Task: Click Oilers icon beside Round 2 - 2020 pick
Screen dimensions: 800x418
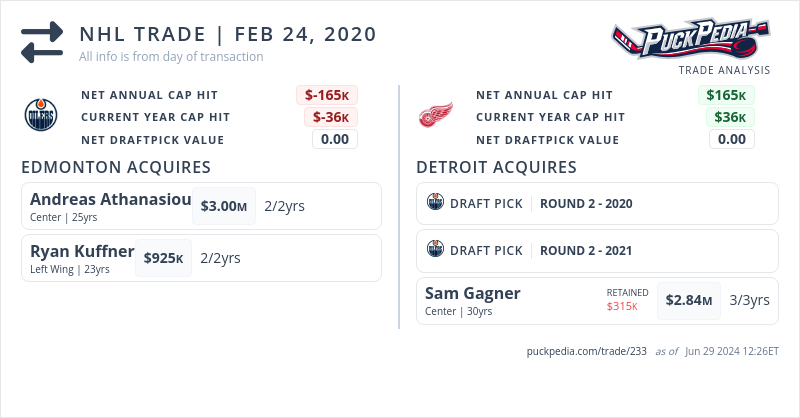Action: [x=435, y=203]
